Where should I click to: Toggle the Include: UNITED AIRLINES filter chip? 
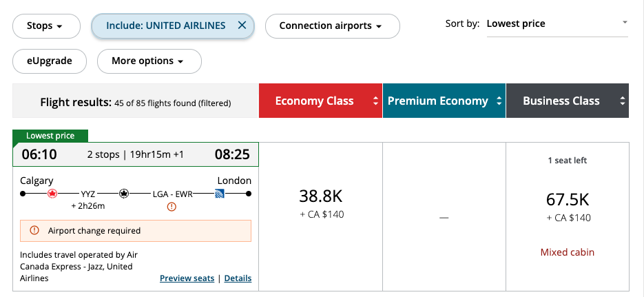(165, 25)
